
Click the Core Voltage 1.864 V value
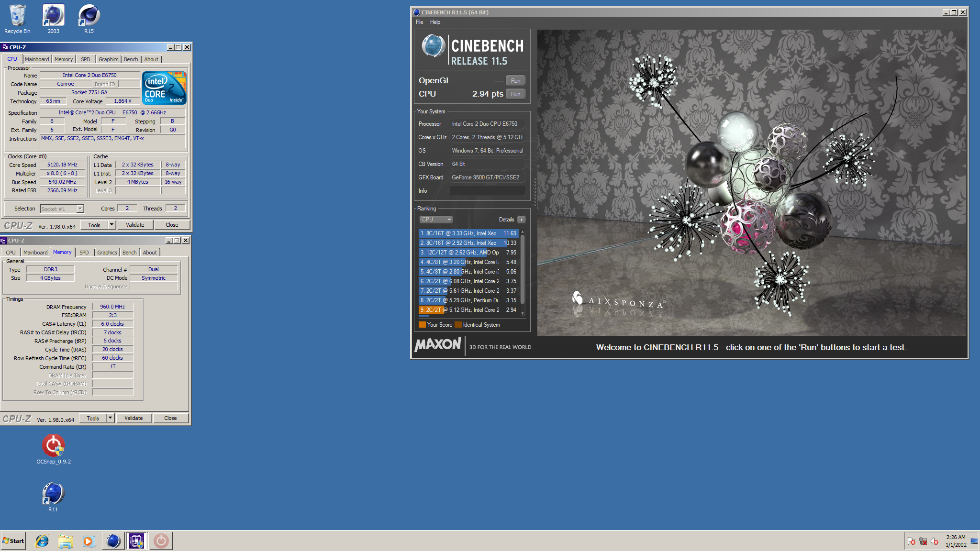coord(122,101)
